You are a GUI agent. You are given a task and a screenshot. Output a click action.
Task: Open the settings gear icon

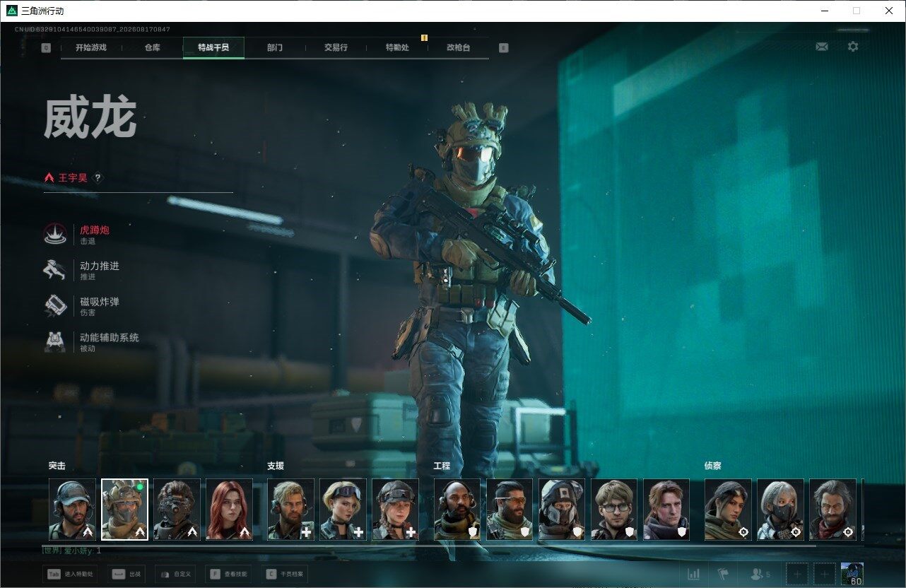[853, 47]
